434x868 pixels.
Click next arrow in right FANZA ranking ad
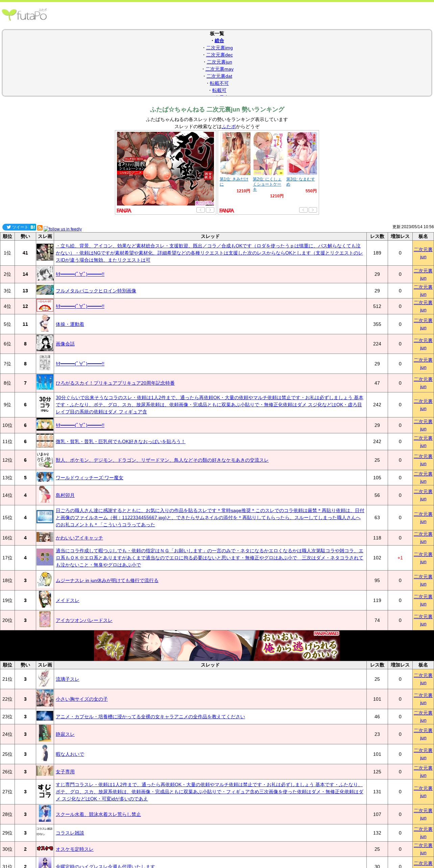coord(313,210)
